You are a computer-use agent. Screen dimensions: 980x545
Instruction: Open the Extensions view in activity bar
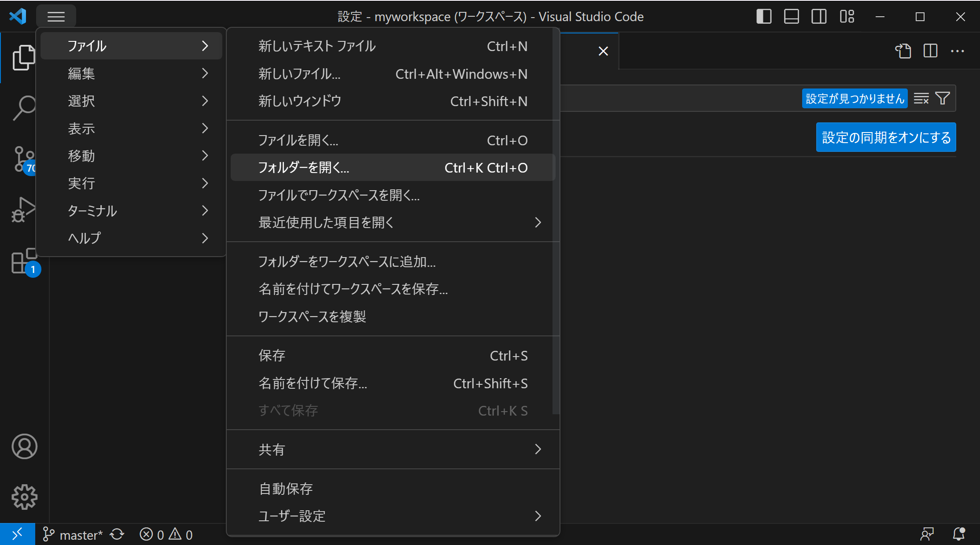25,262
